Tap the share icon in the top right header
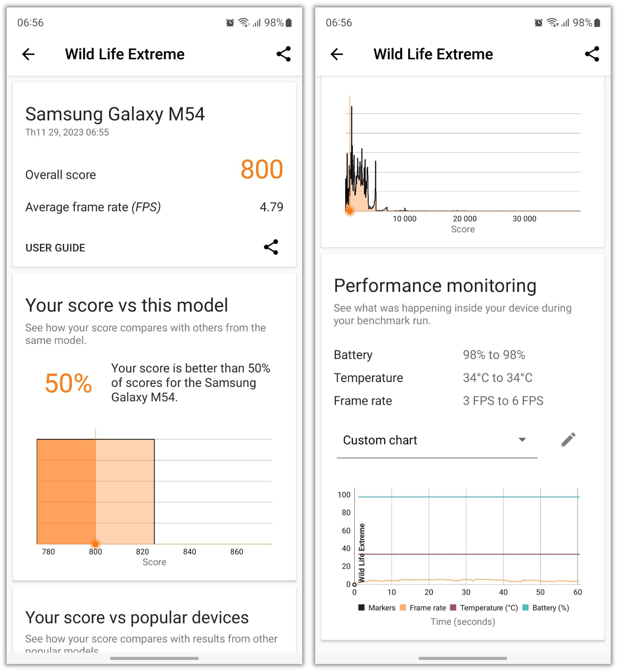617x672 pixels. point(283,54)
